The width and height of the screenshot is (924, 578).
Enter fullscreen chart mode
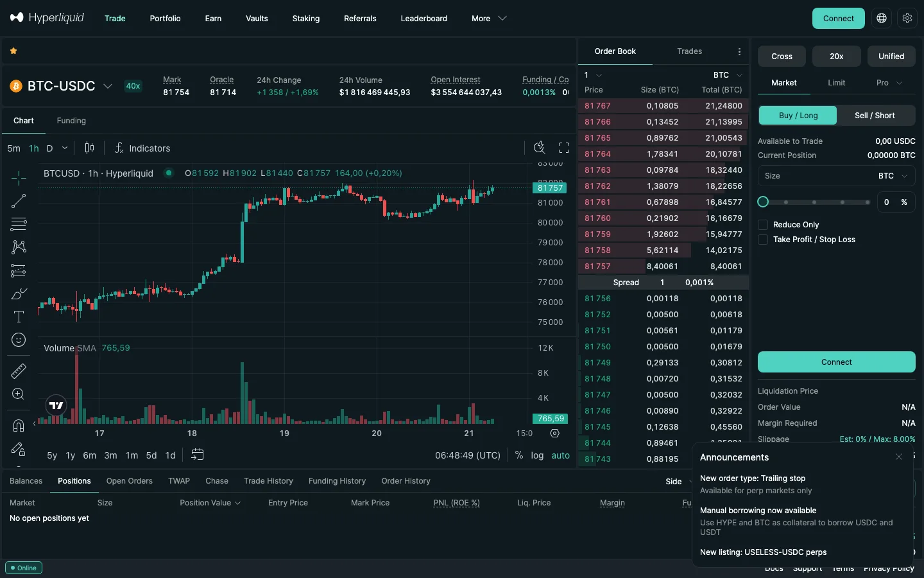(x=564, y=148)
